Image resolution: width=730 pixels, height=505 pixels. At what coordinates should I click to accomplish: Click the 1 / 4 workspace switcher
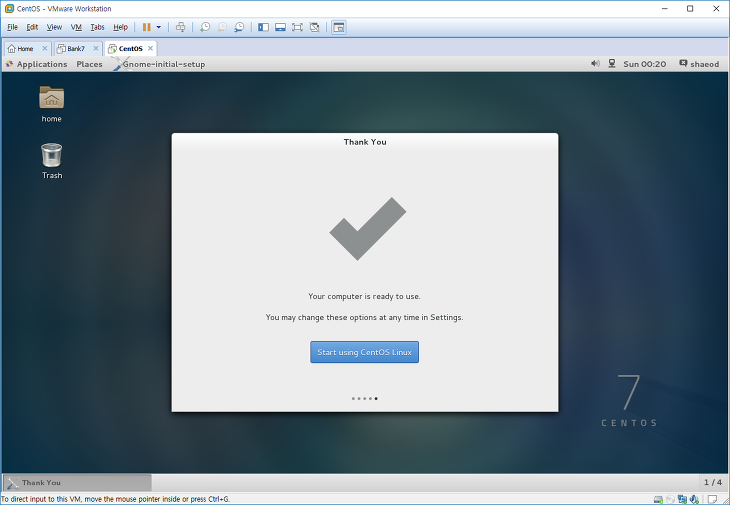(713, 483)
